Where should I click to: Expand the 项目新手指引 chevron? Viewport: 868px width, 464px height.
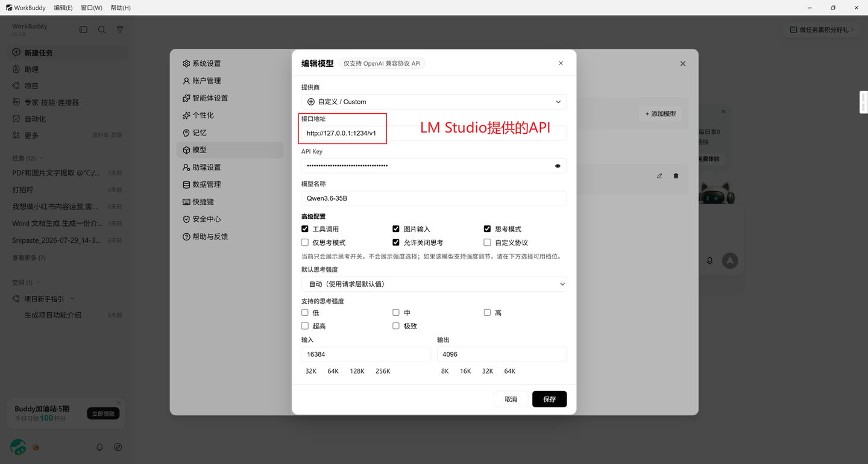(x=72, y=299)
